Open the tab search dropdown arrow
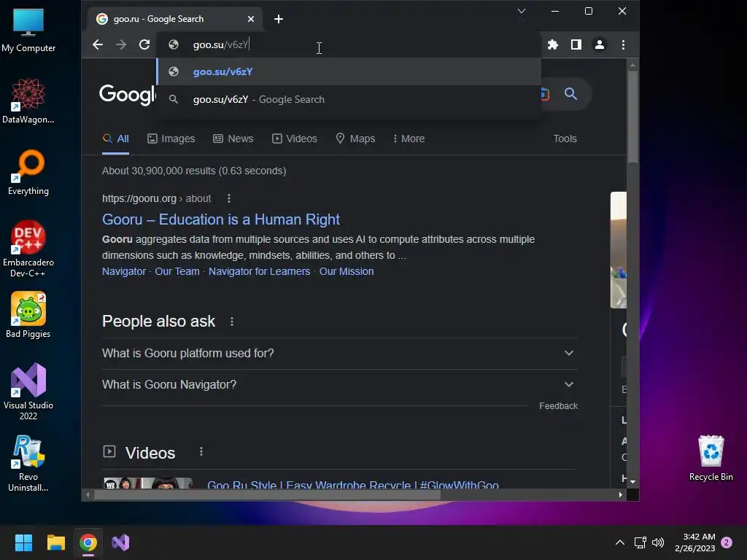Viewport: 747px width, 560px height. [522, 11]
